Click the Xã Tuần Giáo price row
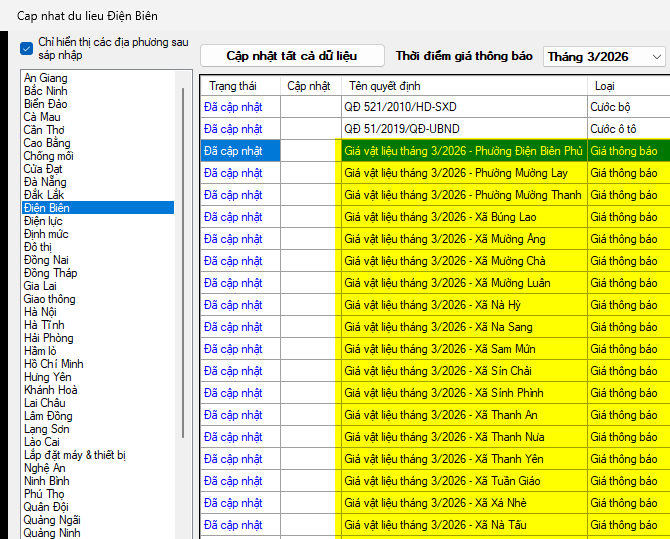The width and height of the screenshot is (670, 539). (x=462, y=481)
